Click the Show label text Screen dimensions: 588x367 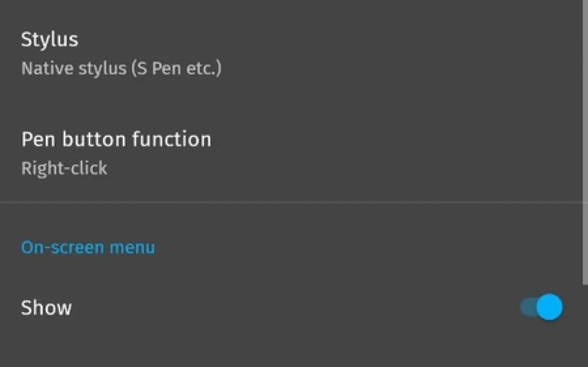click(46, 308)
